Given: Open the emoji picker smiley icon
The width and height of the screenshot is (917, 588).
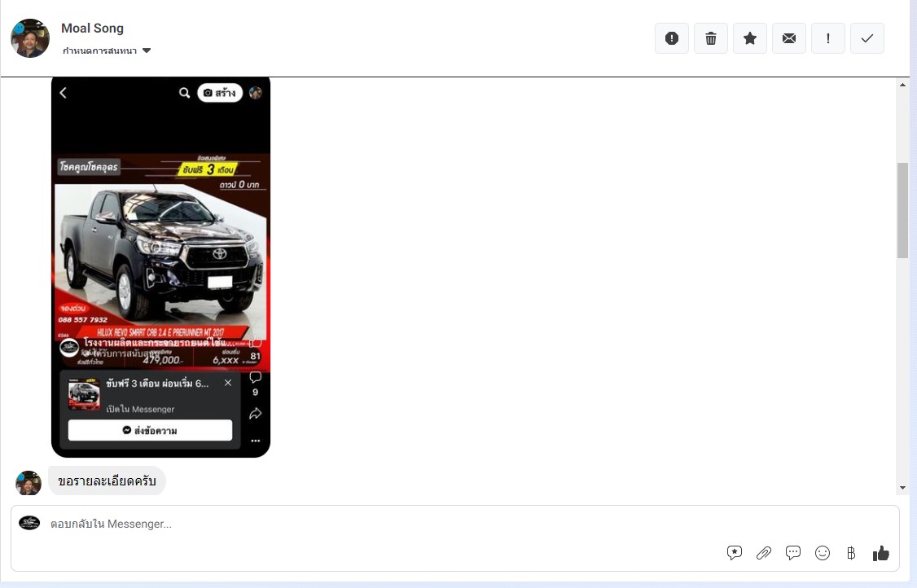Looking at the screenshot, I should [822, 553].
